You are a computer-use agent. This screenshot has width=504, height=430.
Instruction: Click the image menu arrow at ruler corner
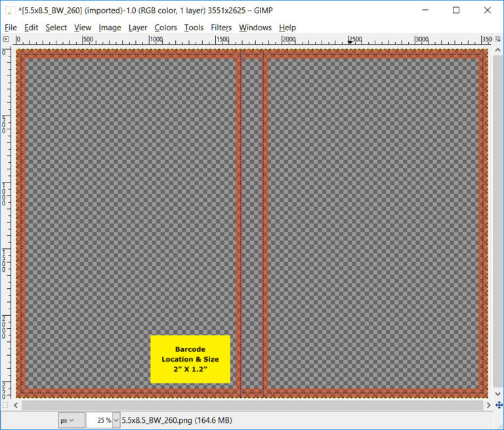pos(6,39)
